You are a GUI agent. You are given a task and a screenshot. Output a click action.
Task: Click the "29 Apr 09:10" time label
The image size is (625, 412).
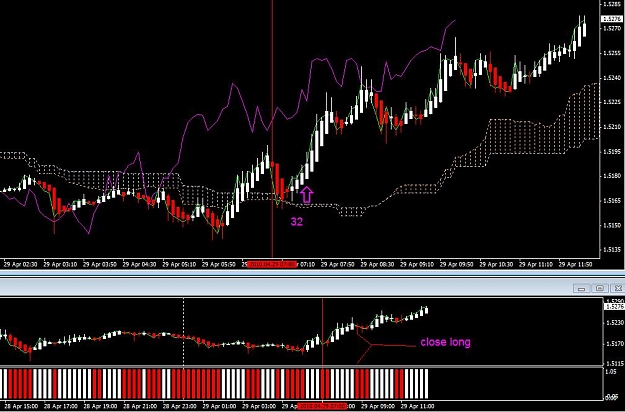[x=417, y=264]
